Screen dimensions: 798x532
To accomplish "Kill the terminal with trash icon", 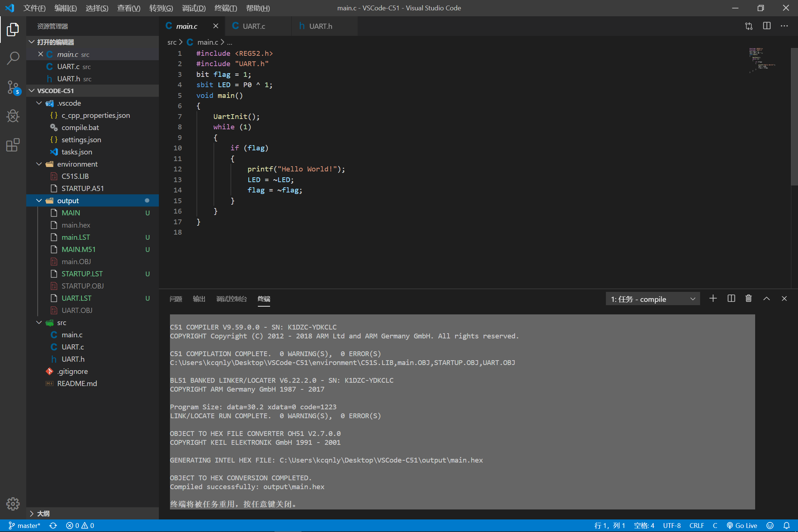I will (x=748, y=298).
